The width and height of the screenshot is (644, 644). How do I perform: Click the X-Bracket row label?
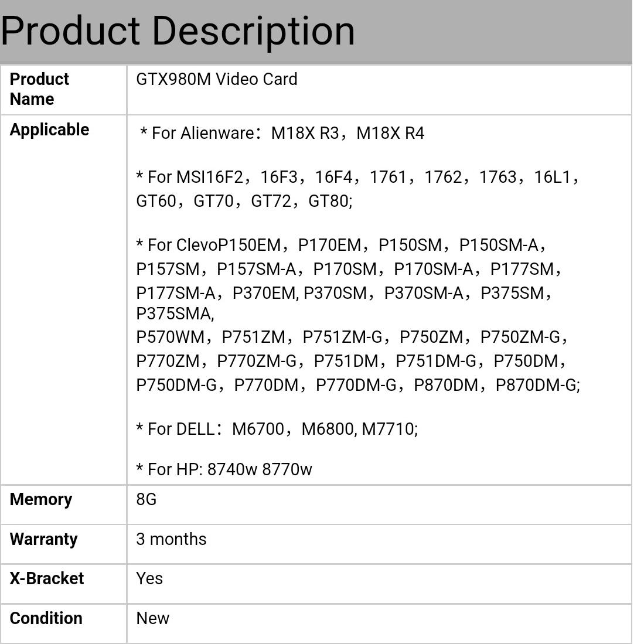pos(47,578)
